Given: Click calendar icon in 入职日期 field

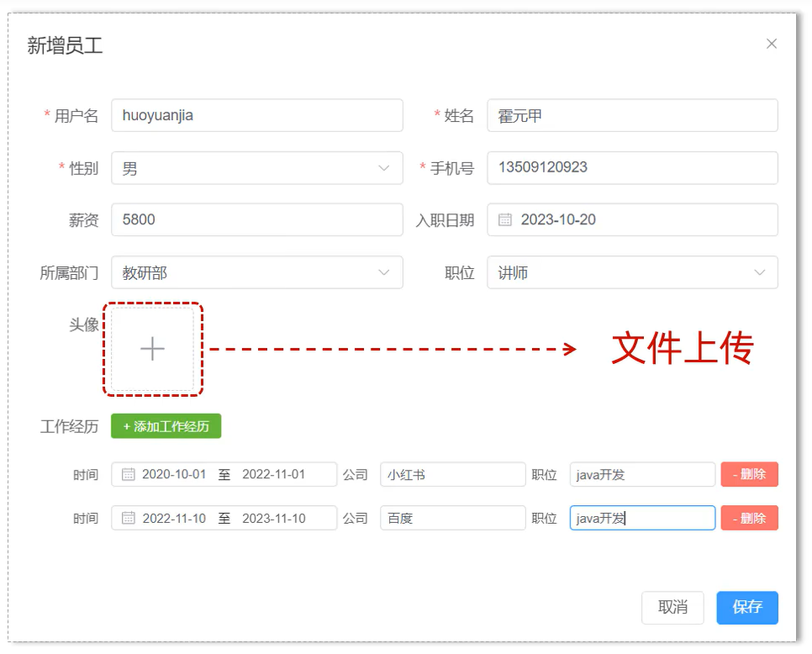Looking at the screenshot, I should [x=505, y=219].
